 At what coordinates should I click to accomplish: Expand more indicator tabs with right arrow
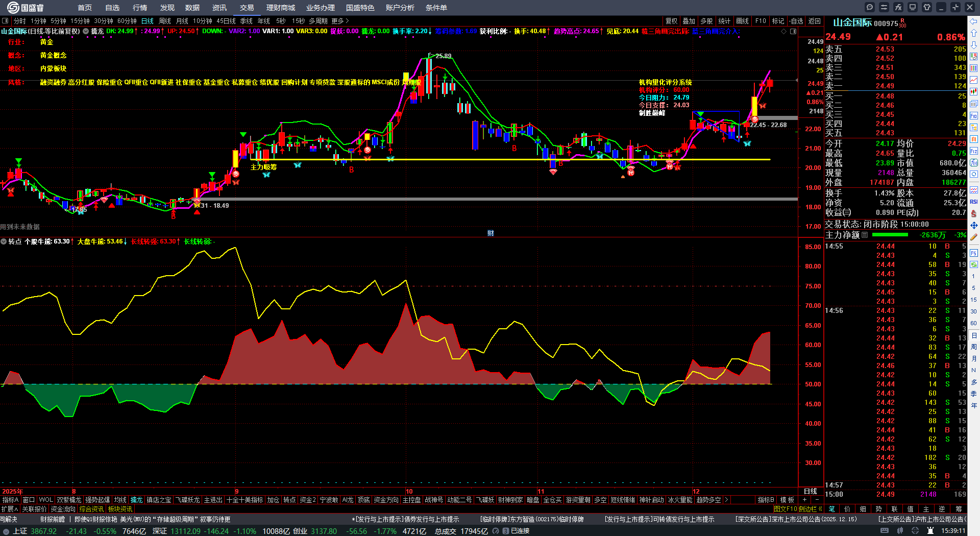tap(726, 500)
